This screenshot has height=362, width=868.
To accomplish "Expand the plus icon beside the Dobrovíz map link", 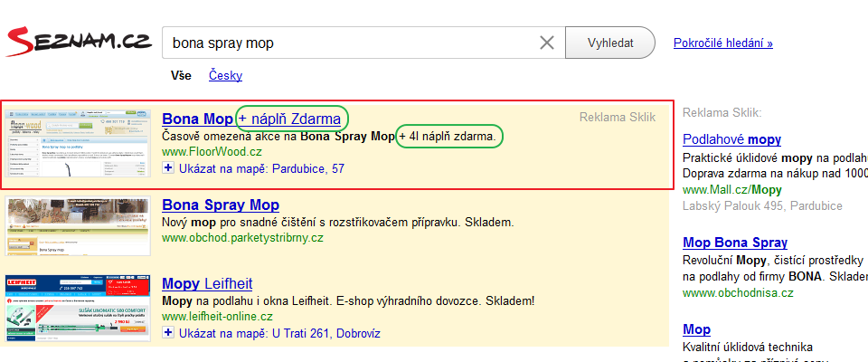I will [167, 333].
